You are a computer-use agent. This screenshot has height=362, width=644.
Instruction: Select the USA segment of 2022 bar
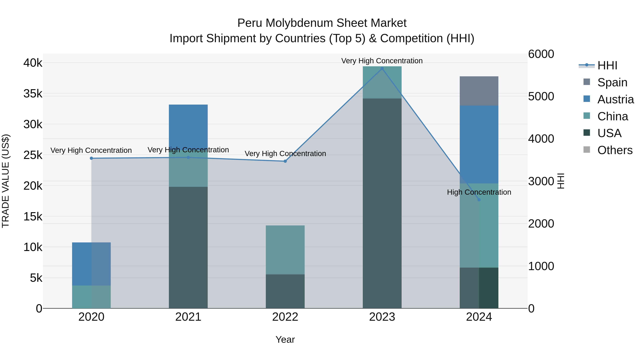pyautogui.click(x=285, y=291)
